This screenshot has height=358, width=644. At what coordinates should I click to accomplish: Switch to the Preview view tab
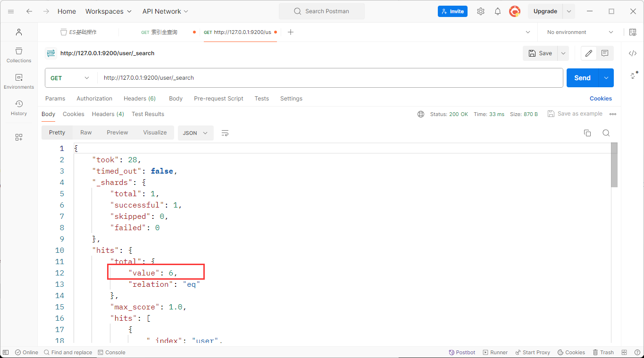(117, 133)
